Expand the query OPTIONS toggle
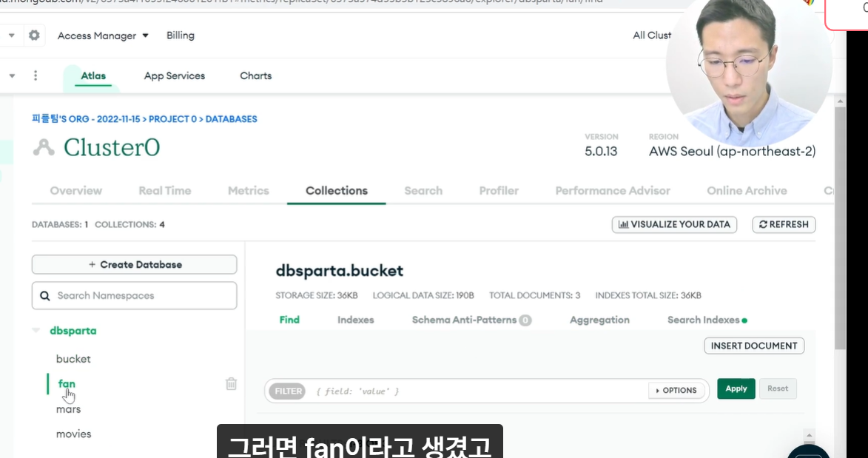This screenshot has height=458, width=868. click(676, 391)
